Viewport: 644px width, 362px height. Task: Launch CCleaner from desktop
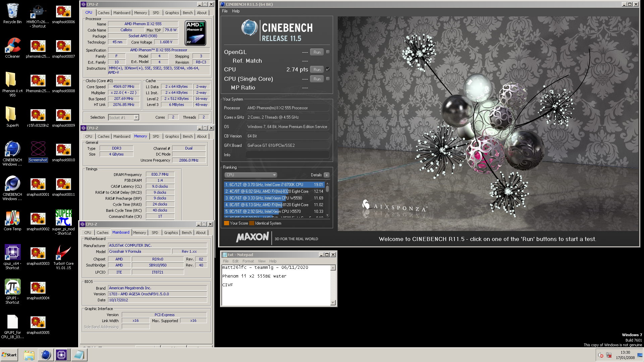(12, 48)
